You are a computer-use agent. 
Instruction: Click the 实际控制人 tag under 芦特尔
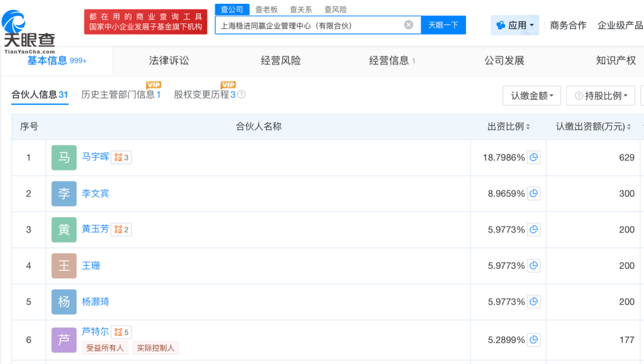point(155,348)
